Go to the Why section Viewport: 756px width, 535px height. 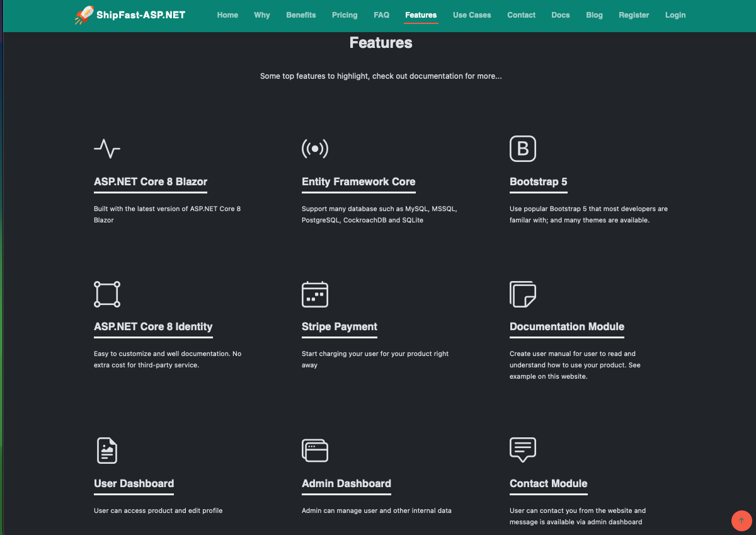(x=262, y=15)
